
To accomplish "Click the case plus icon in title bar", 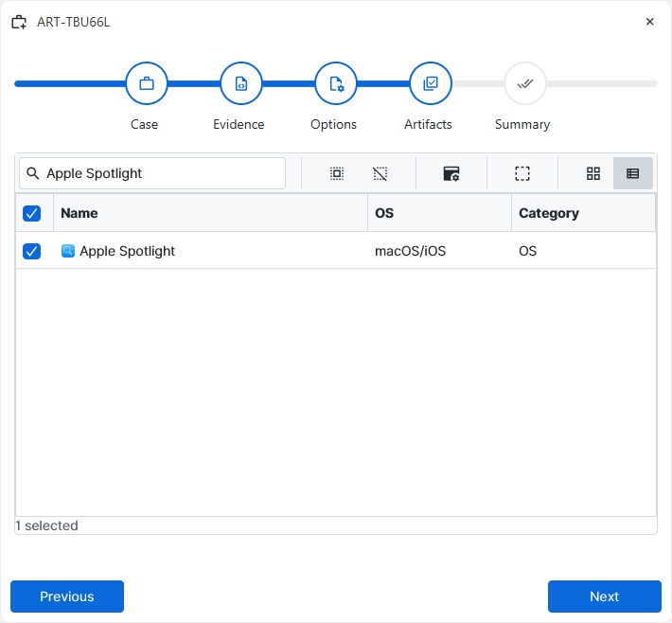I will (x=19, y=22).
